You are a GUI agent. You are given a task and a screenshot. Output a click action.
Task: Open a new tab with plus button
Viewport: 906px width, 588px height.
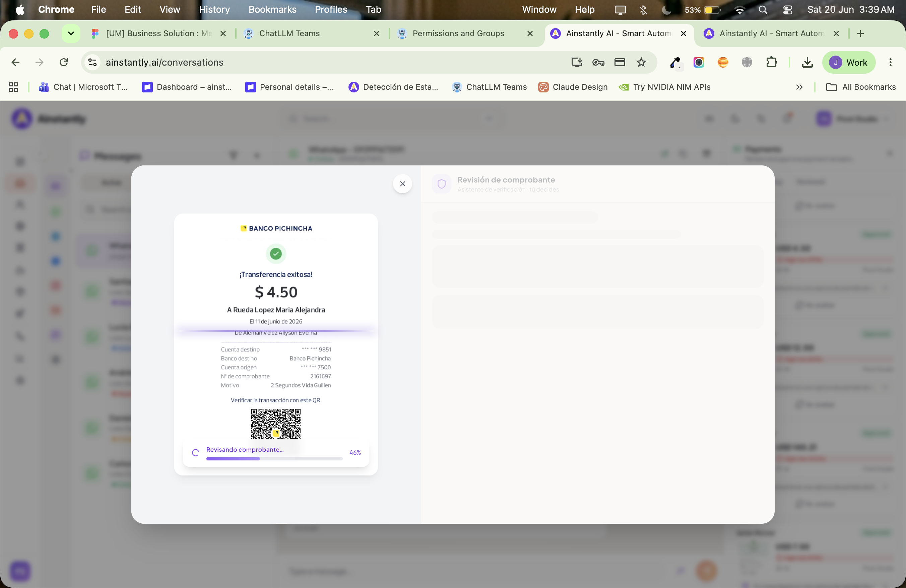point(860,33)
